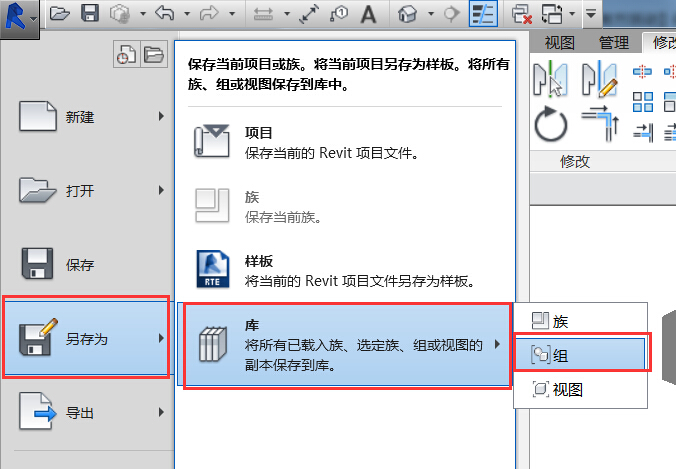Viewport: 676px width, 469px height.
Task: Open the Customize Quick Access Toolbar dropdown
Action: point(591,14)
